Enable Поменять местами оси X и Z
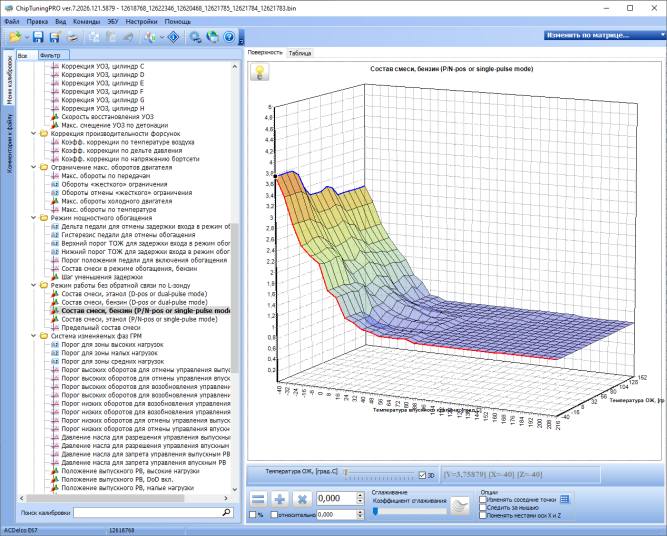The image size is (667, 536). pyautogui.click(x=483, y=515)
